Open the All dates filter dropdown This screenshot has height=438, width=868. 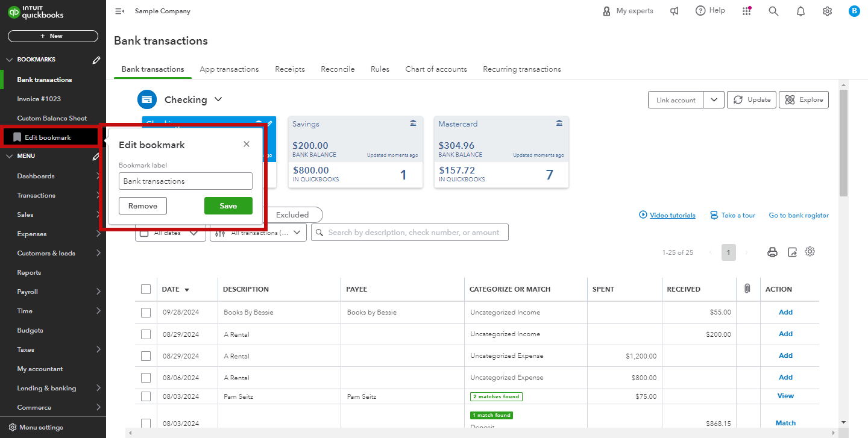[x=171, y=233]
